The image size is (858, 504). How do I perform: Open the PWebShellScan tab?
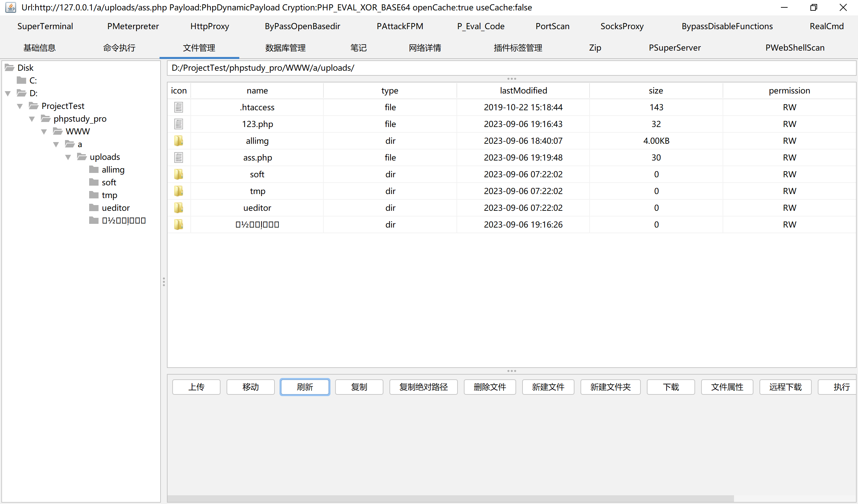coord(795,48)
